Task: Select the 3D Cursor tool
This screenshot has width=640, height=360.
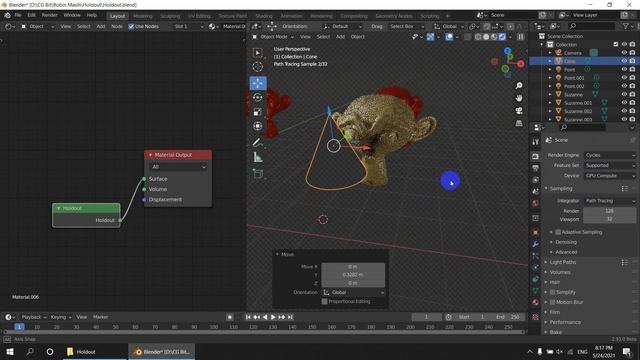Action: [x=258, y=67]
